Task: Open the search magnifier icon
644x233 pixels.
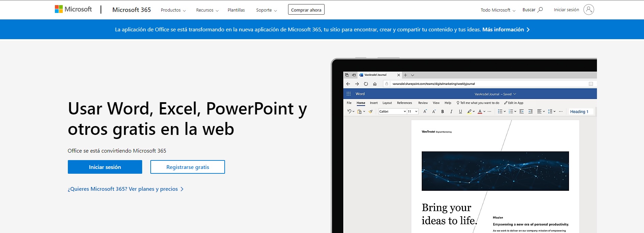Action: pyautogui.click(x=540, y=10)
